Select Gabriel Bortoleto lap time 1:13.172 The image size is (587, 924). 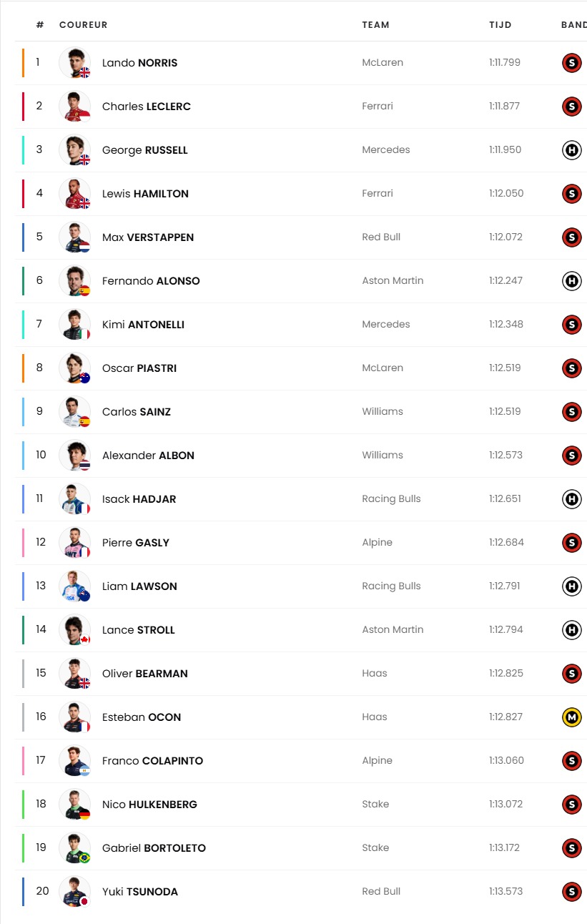pos(505,848)
